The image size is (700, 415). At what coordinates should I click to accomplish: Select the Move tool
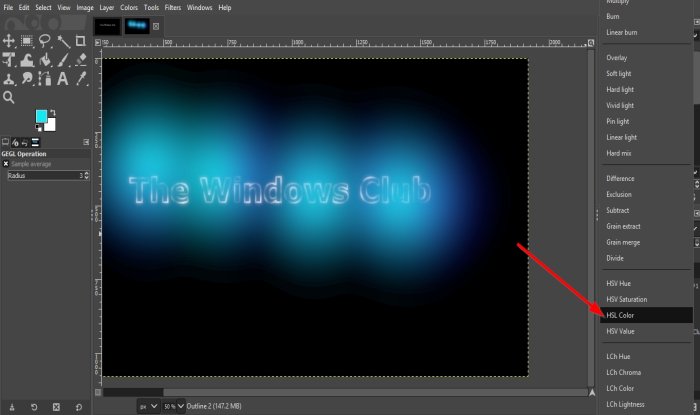[x=8, y=41]
